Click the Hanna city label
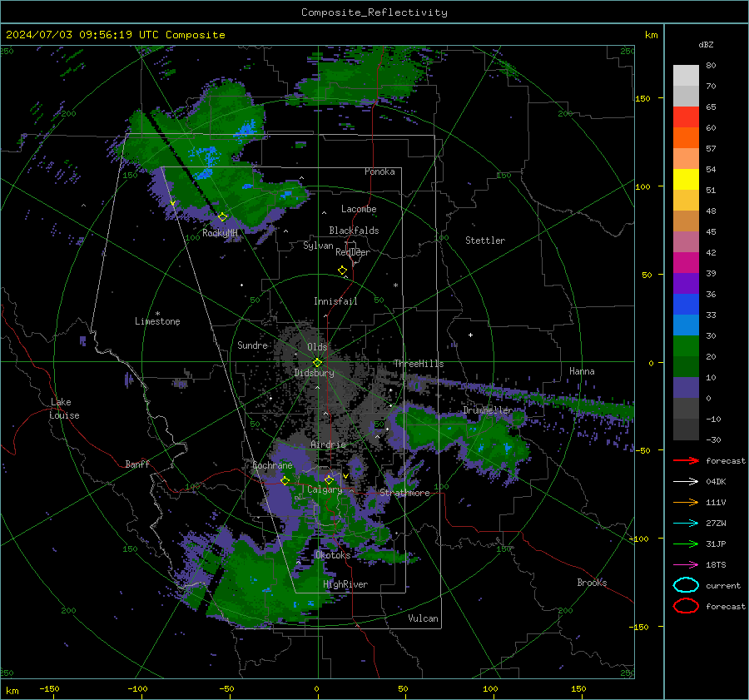Image resolution: width=749 pixels, height=700 pixels. click(582, 370)
